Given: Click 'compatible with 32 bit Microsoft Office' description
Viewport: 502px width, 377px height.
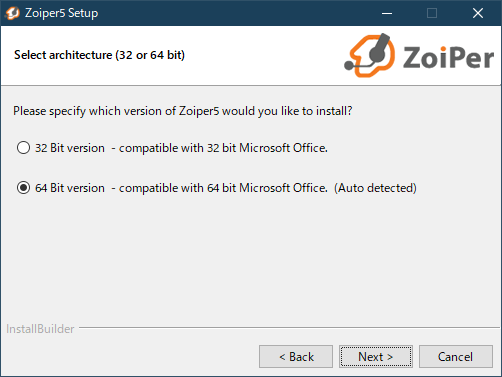Looking at the screenshot, I should pos(223,148).
